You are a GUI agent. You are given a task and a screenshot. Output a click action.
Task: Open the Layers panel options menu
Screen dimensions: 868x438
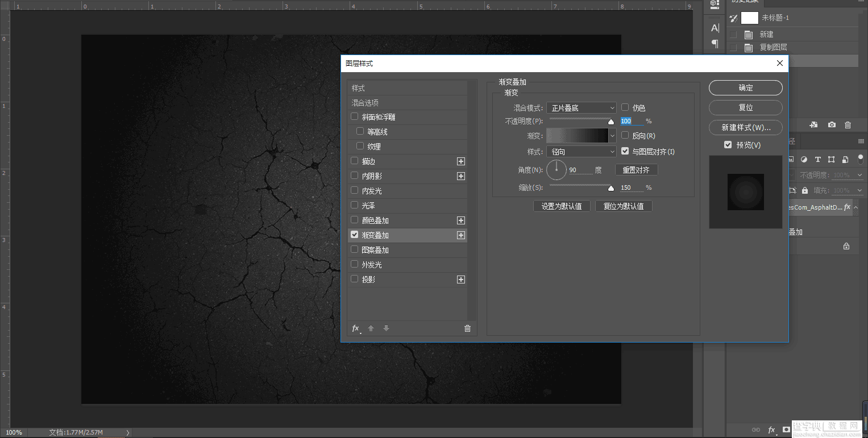click(x=862, y=141)
